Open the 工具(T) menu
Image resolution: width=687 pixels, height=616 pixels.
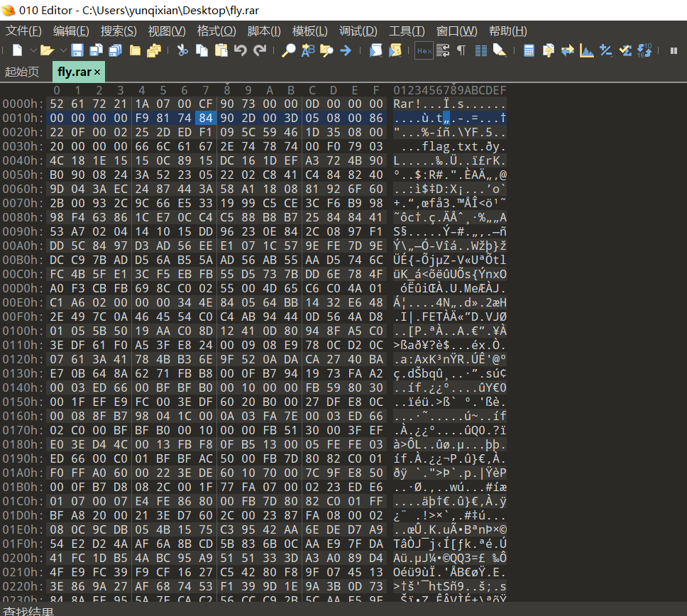click(407, 31)
